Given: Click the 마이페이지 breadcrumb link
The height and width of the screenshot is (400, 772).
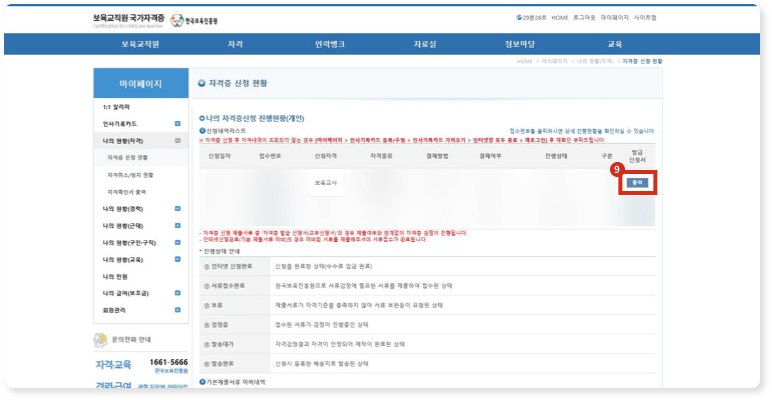Looking at the screenshot, I should [554, 62].
